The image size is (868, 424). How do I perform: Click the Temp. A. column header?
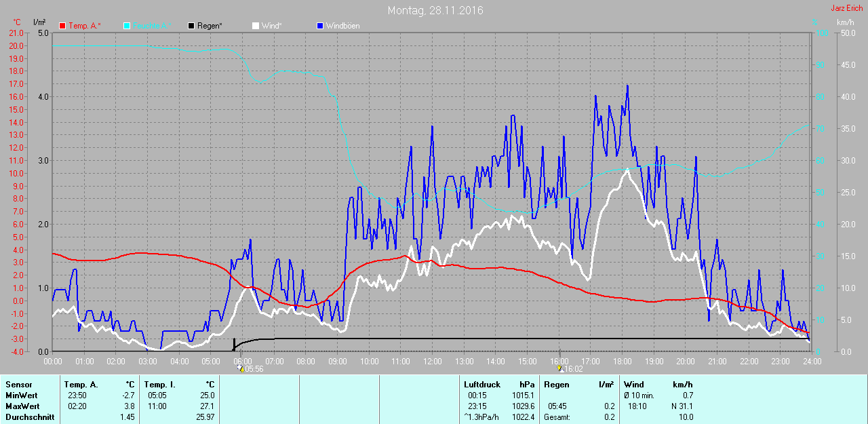81,384
